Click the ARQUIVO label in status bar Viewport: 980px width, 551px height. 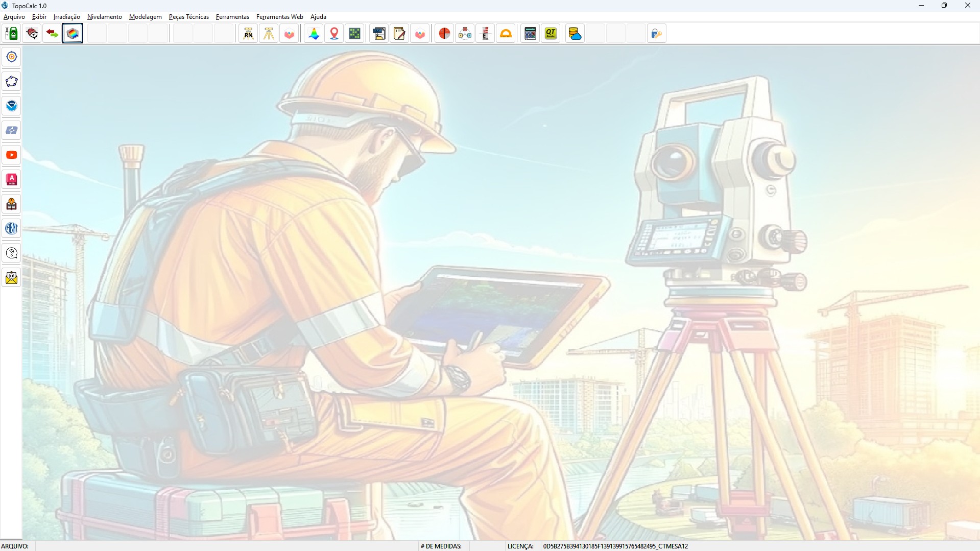click(x=15, y=546)
